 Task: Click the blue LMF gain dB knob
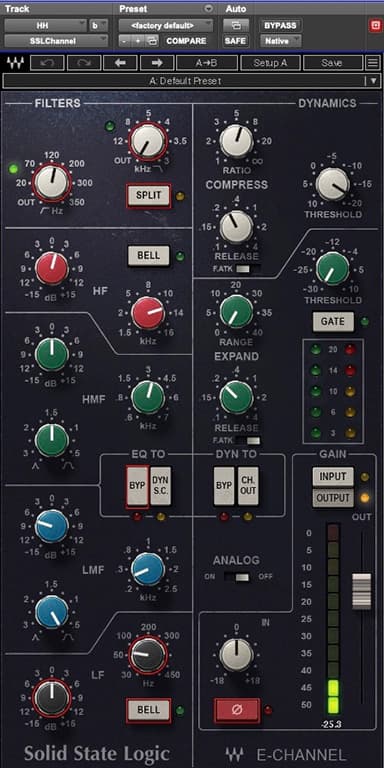point(52,526)
